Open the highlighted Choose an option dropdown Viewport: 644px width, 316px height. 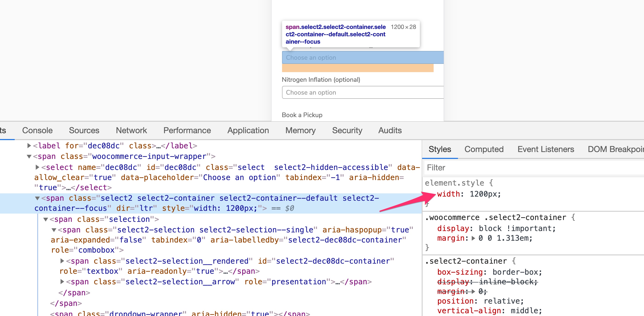(x=363, y=57)
